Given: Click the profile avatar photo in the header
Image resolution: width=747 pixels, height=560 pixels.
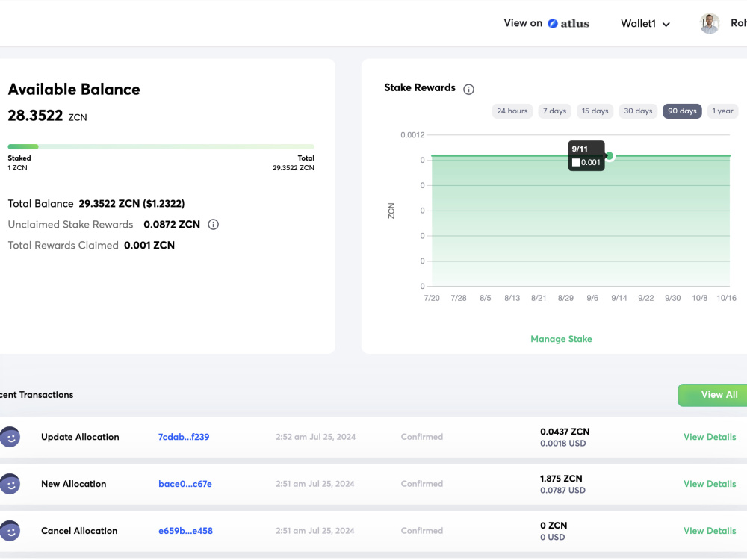Looking at the screenshot, I should [709, 23].
